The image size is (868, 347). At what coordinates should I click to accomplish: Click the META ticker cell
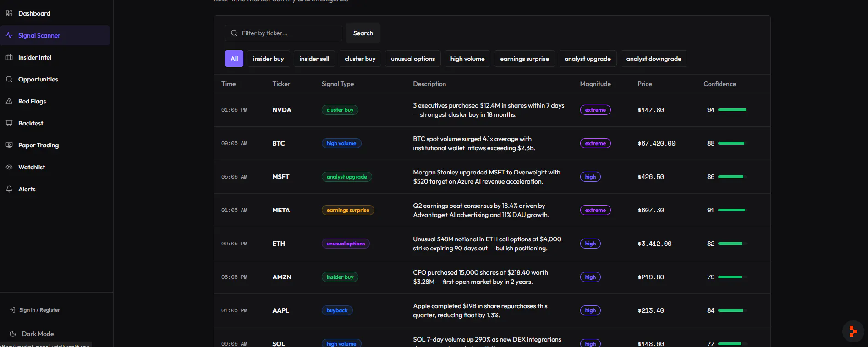tap(281, 210)
